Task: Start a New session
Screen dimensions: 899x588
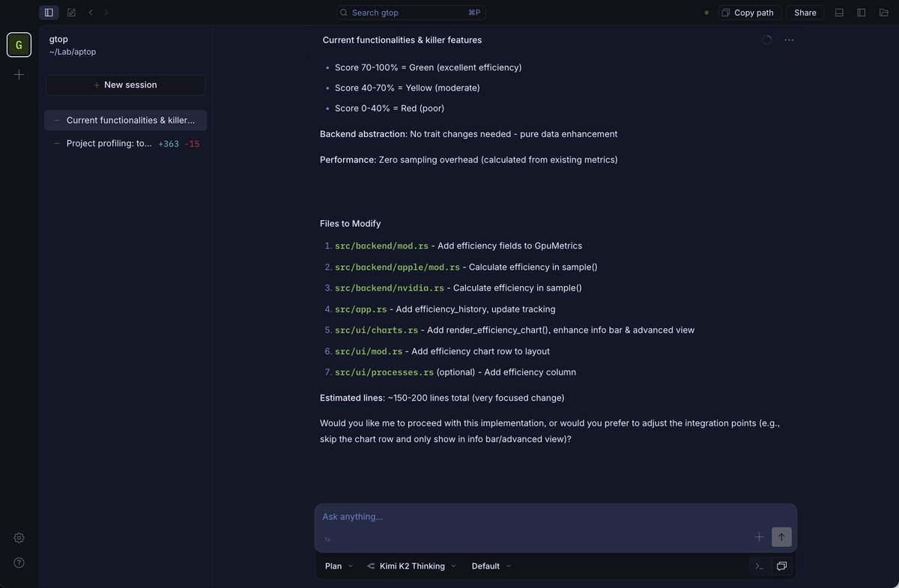Action: [125, 85]
